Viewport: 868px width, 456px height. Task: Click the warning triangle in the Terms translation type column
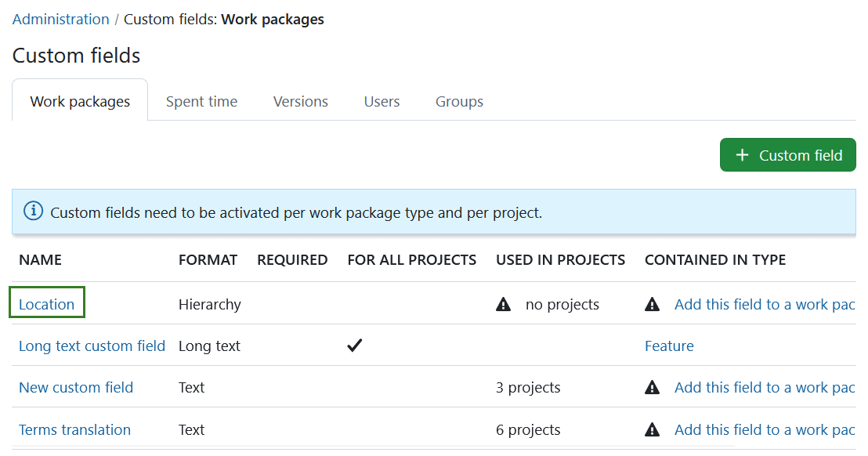click(x=653, y=429)
